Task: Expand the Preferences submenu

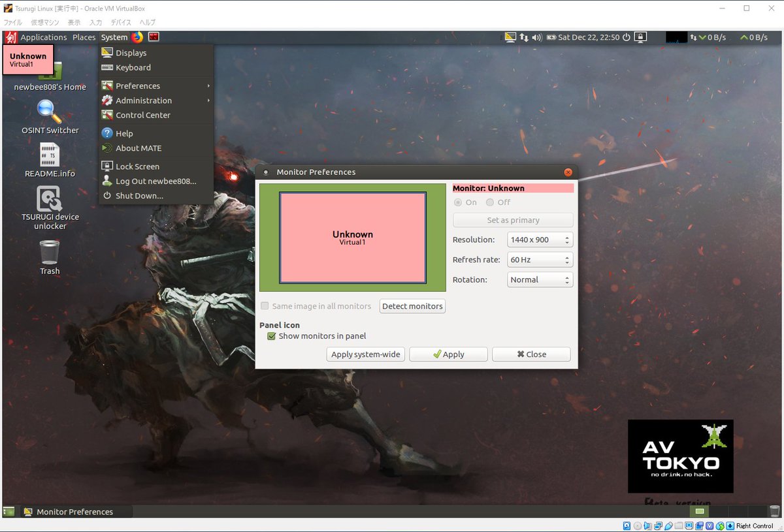Action: [x=137, y=86]
